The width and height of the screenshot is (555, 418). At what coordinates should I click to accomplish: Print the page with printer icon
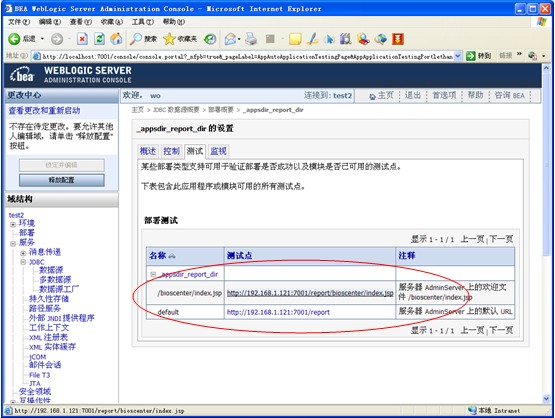251,39
